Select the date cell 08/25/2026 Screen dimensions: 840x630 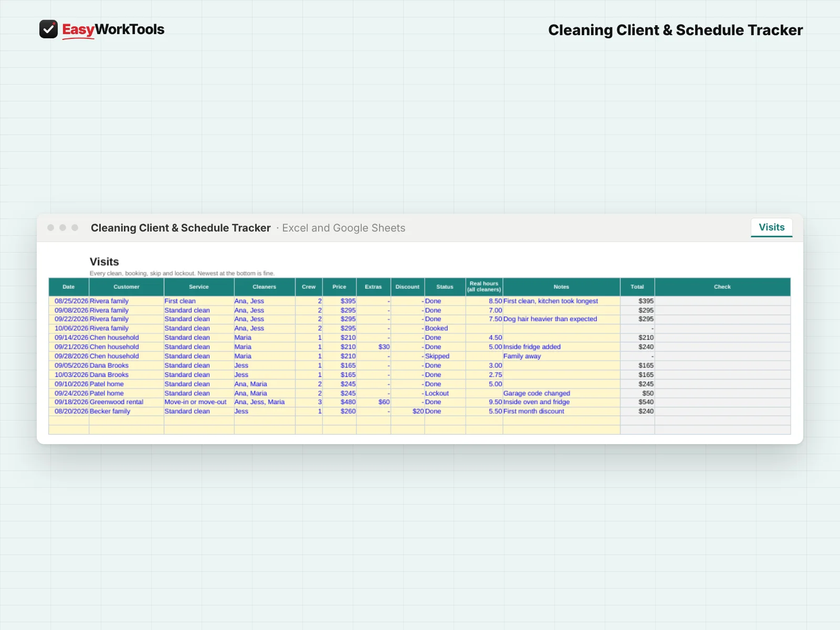point(69,301)
